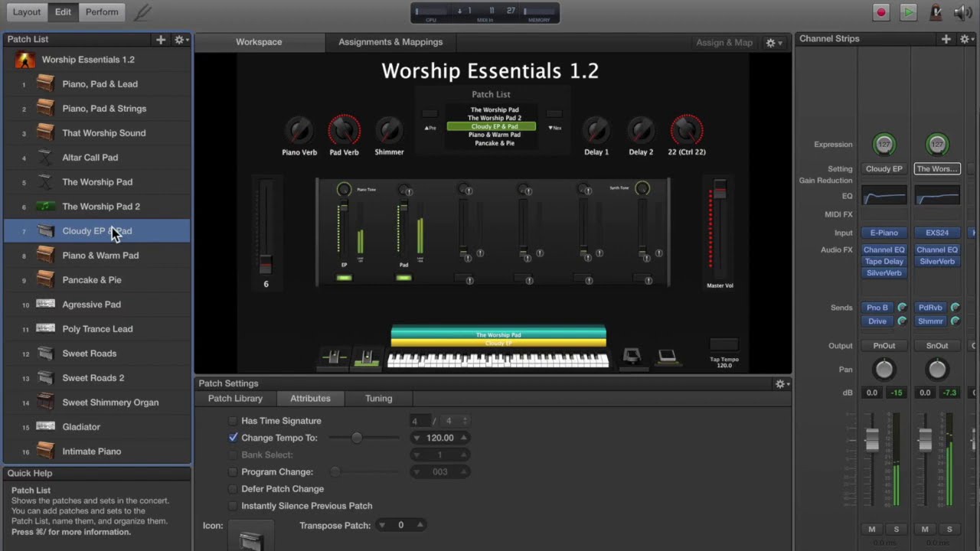Click the Delay 2 knob

(x=641, y=129)
